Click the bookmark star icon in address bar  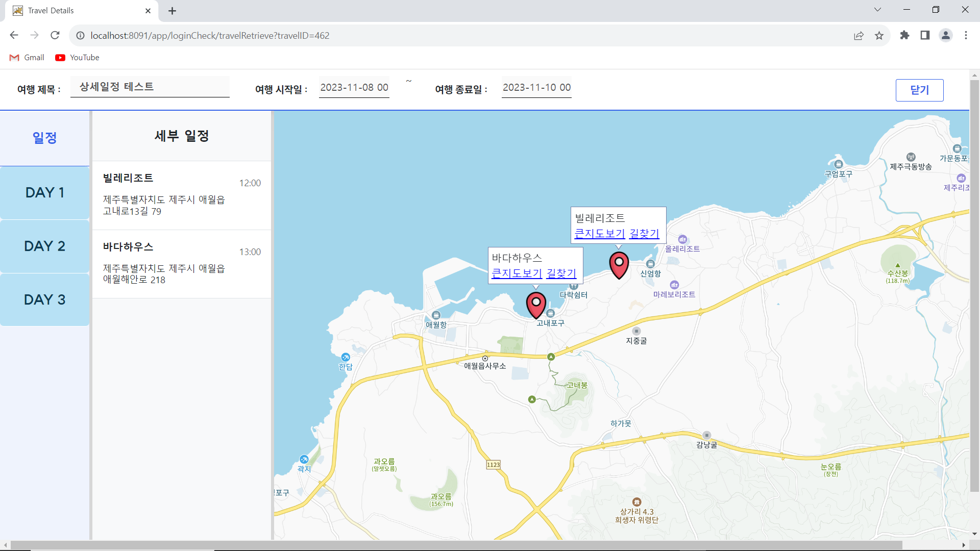point(879,36)
